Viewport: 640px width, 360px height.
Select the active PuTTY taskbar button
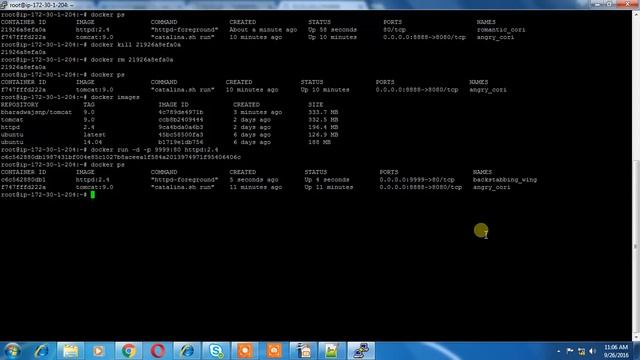361,351
